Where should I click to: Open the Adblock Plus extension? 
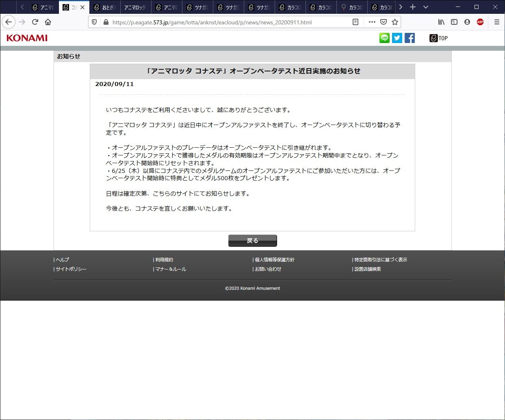(480, 22)
